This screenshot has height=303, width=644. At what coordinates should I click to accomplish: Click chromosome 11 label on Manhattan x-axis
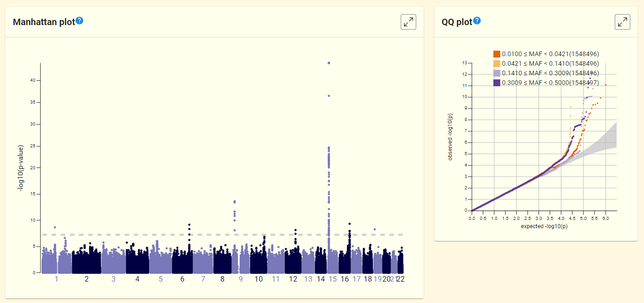[276, 279]
